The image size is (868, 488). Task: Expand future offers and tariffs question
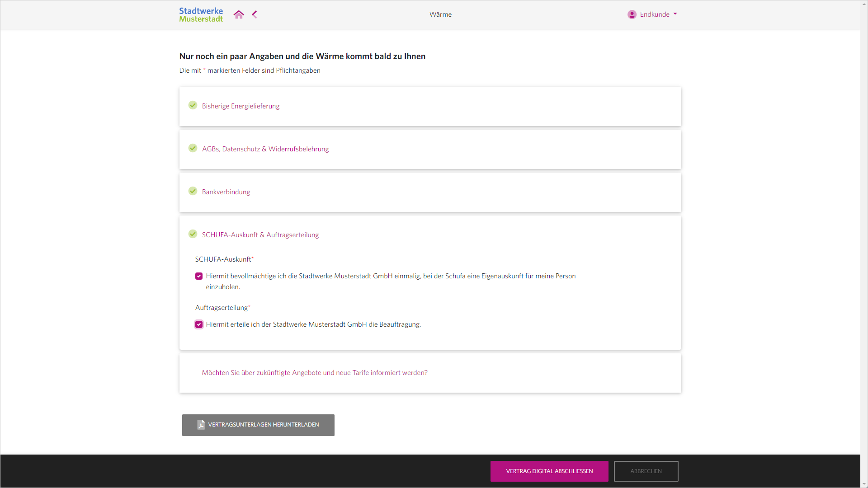315,373
